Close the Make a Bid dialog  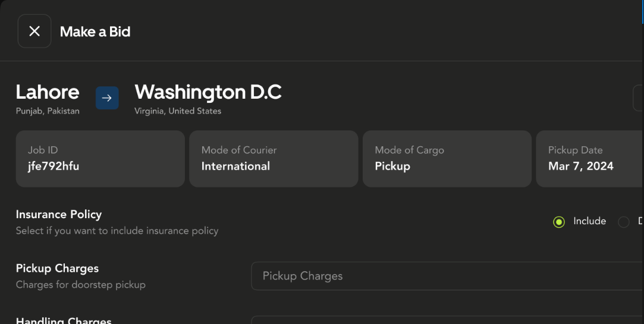click(x=34, y=32)
